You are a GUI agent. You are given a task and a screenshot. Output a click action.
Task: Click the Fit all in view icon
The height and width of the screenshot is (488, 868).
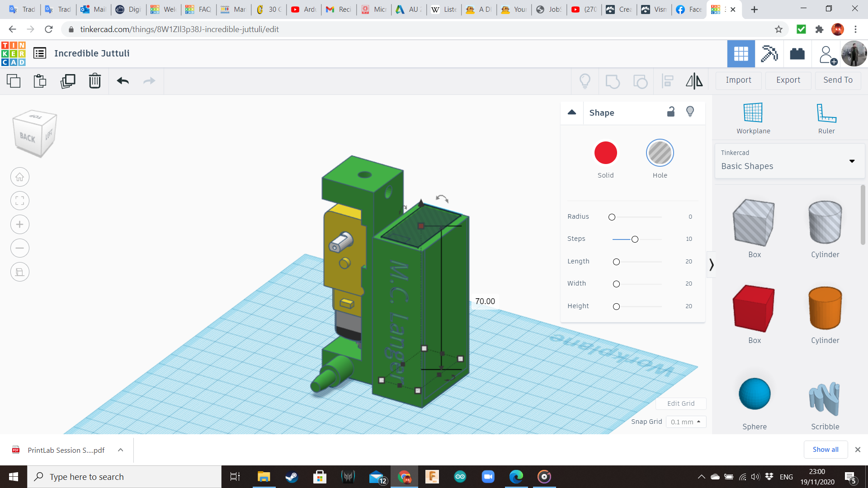20,201
